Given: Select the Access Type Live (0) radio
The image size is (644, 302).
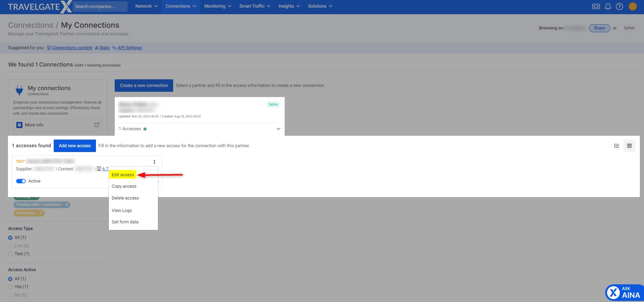Looking at the screenshot, I should 10,246.
